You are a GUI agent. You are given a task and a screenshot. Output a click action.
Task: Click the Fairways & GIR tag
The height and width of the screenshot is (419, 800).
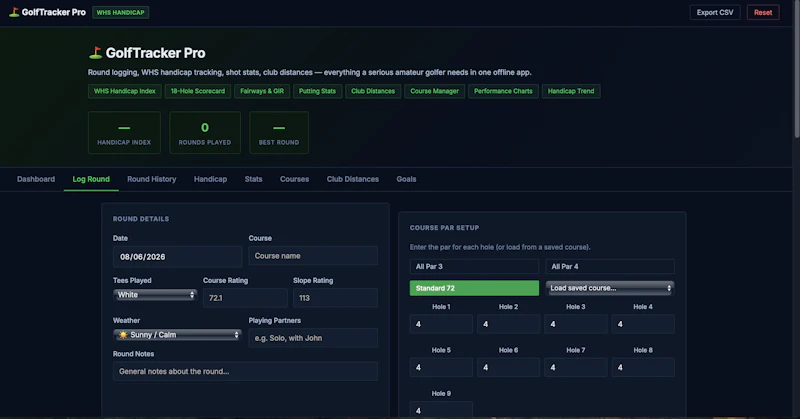click(x=262, y=91)
